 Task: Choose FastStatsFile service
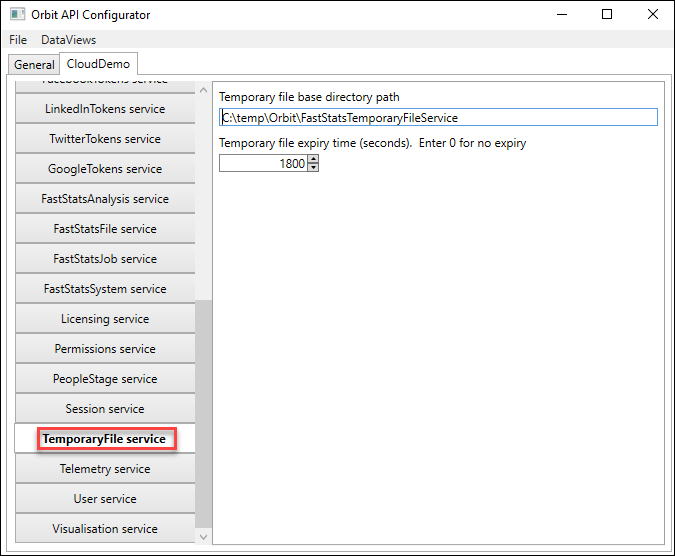pyautogui.click(x=105, y=229)
